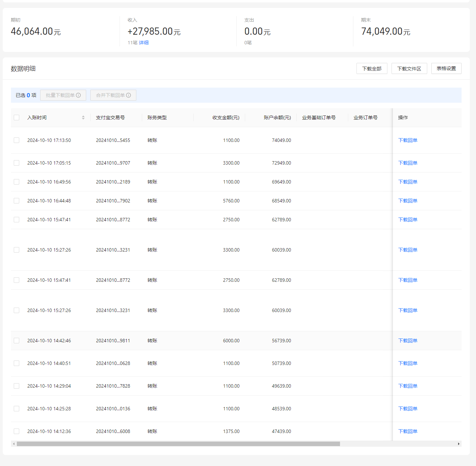
Task: Click transaction number 20241010...9707
Action: point(113,163)
